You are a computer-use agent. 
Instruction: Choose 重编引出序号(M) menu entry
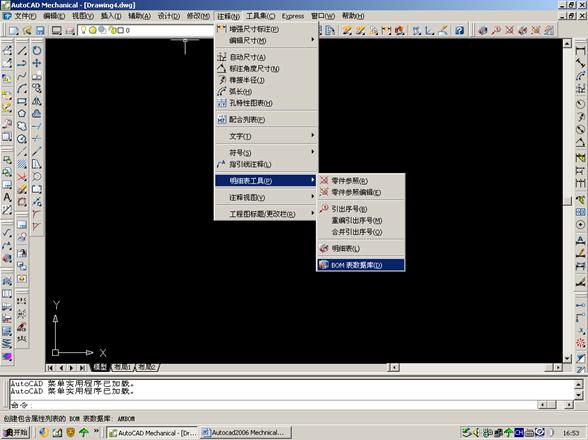tap(361, 220)
